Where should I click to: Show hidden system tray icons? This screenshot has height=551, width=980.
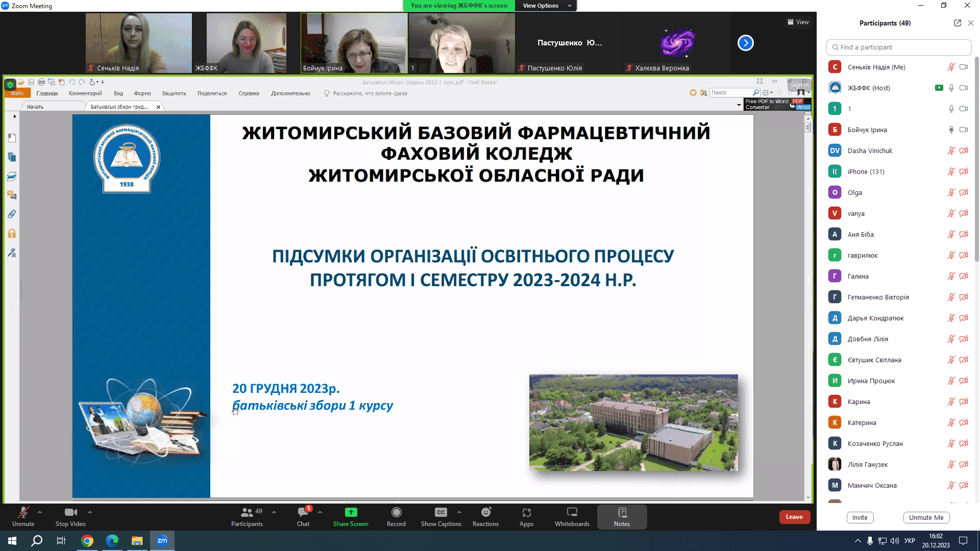[x=857, y=541]
